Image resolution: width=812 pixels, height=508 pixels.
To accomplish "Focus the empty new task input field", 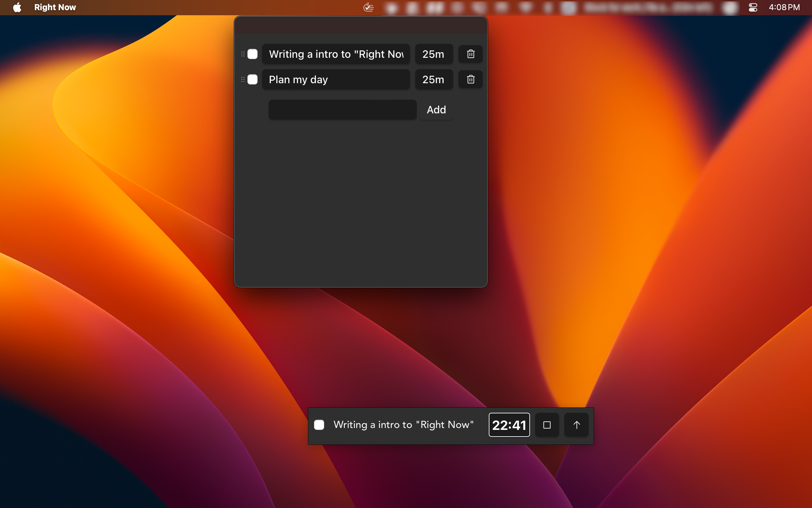I will (x=343, y=110).
